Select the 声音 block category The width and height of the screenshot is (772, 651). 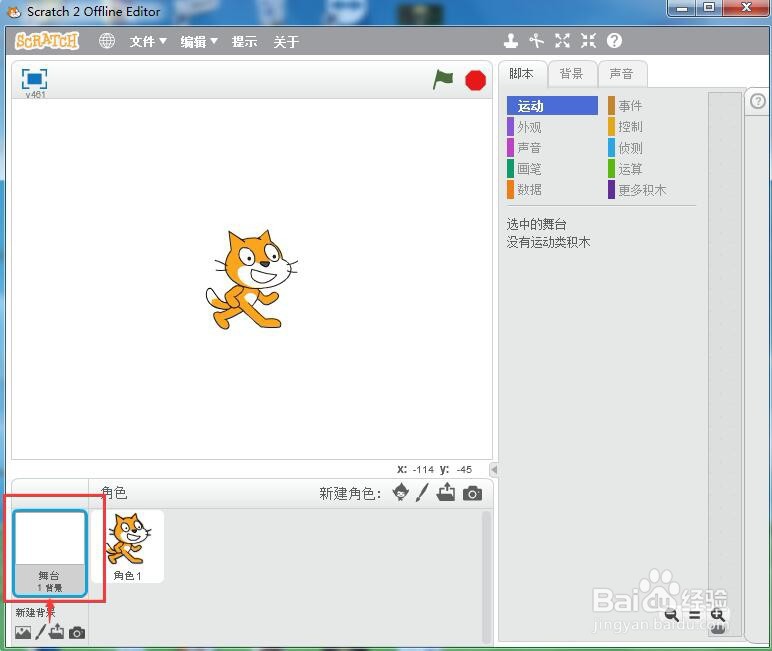552,148
